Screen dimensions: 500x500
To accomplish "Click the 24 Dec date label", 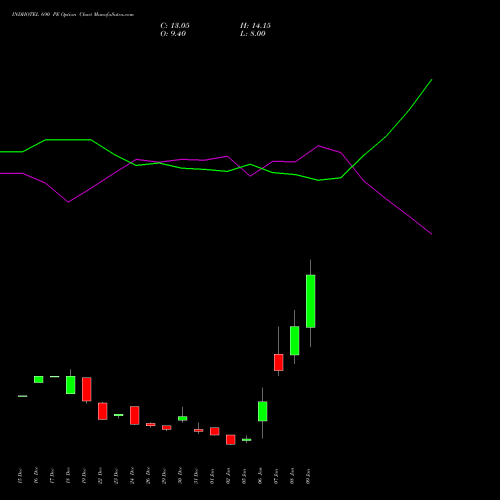I will 132,476.
